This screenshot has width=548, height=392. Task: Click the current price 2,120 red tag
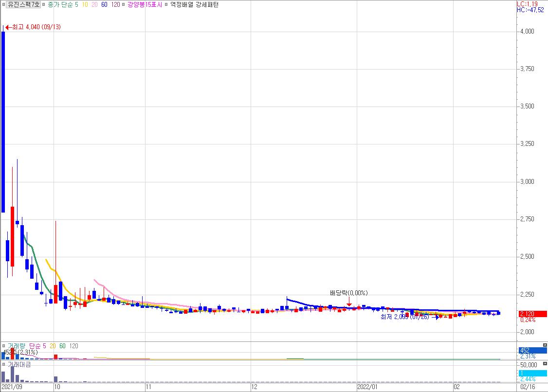(532, 314)
